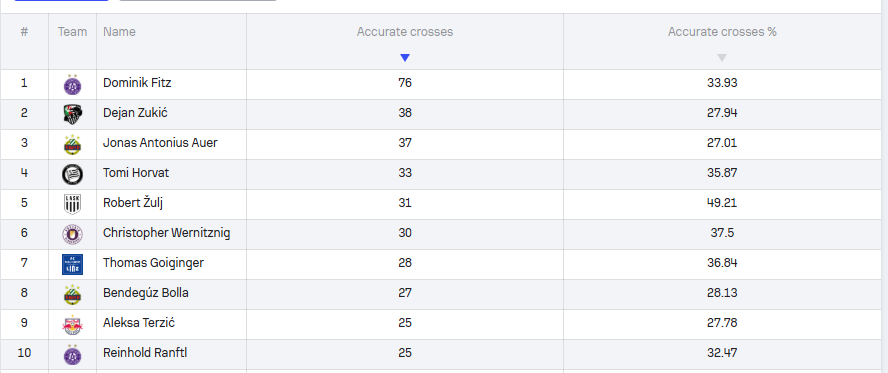Sort by Accurate crosses blue arrow
The width and height of the screenshot is (888, 373).
click(404, 57)
